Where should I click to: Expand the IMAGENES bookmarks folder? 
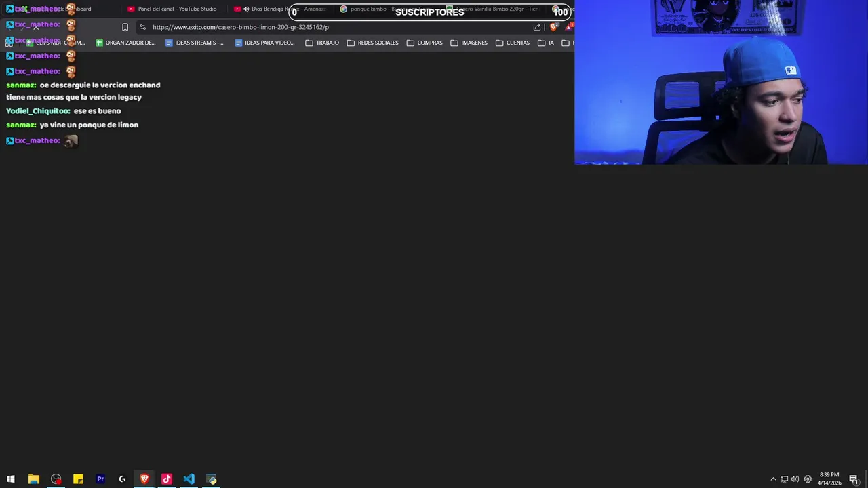coord(469,43)
